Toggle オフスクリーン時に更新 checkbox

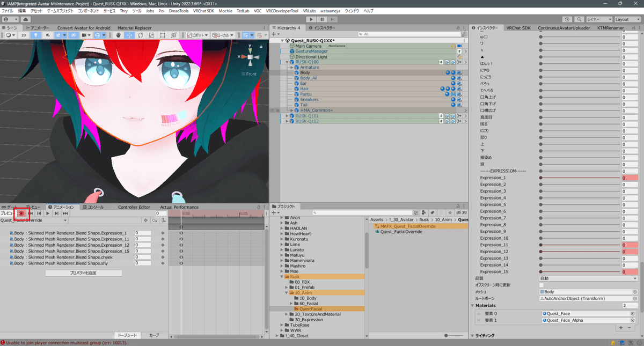[541, 285]
